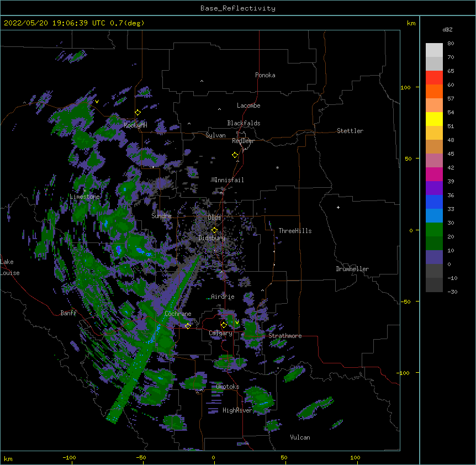Click the yellow V marker northwest of RockyMH
Viewport: 476px width, 465px height.
click(97, 102)
